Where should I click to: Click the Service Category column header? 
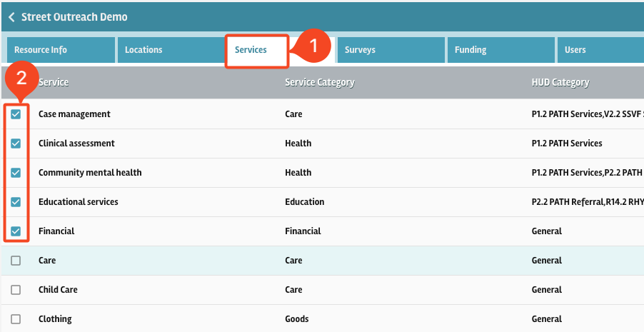tap(319, 82)
